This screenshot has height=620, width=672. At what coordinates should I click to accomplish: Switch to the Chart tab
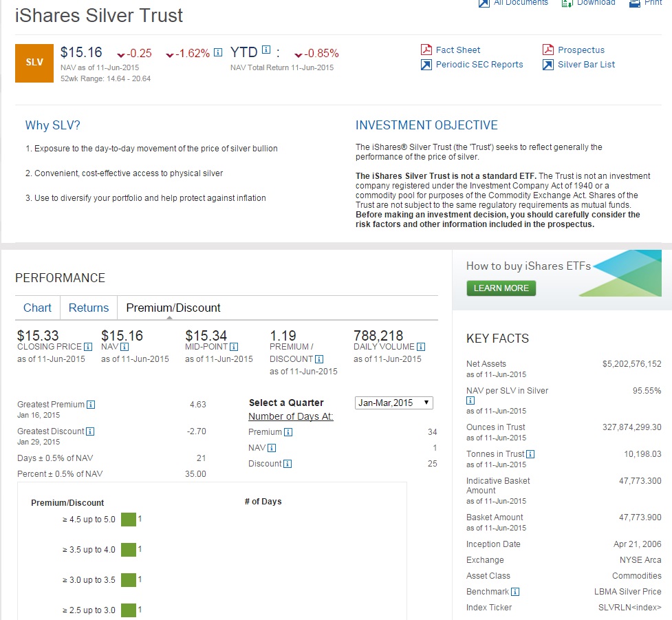pos(37,308)
